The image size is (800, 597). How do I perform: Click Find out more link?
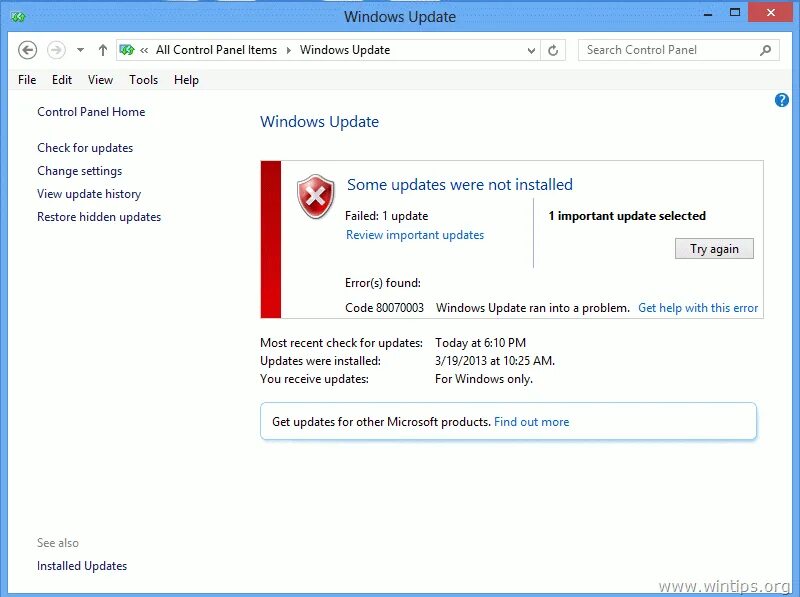pos(532,422)
